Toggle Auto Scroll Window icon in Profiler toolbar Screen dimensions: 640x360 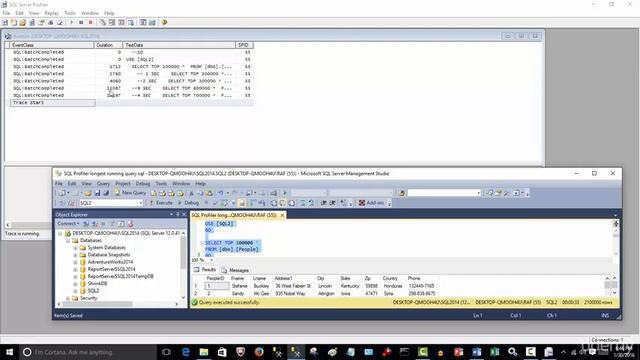131,22
